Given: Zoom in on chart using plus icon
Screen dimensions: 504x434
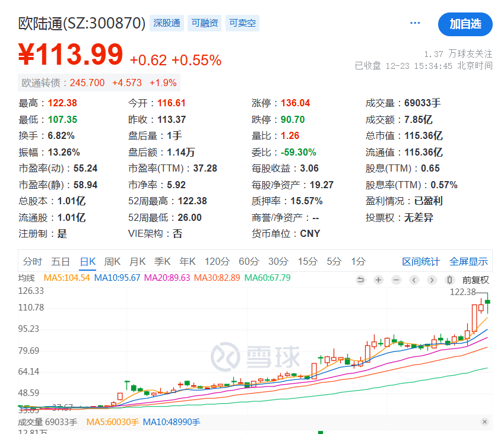Looking at the screenshot, I should click(378, 279).
